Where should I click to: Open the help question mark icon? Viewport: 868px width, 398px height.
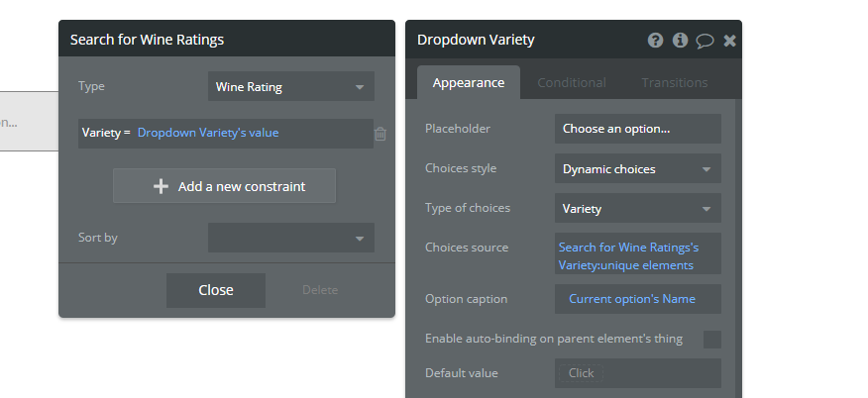coord(655,41)
